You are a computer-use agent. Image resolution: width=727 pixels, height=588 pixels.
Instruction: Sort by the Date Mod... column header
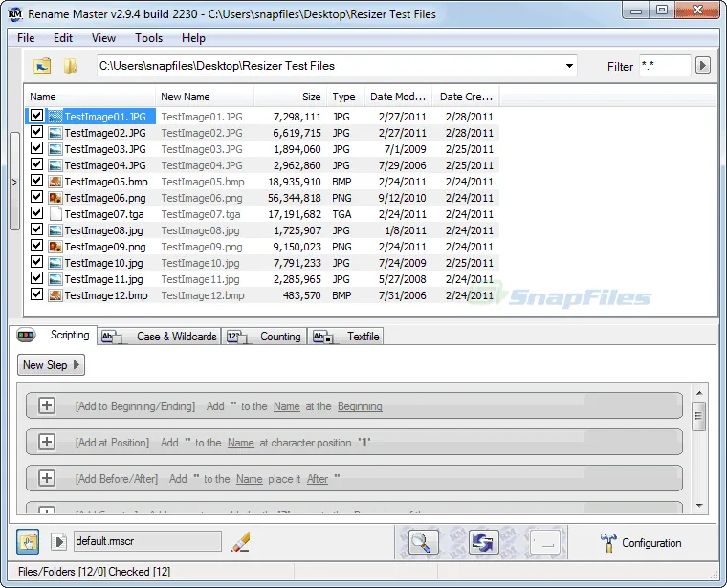398,97
